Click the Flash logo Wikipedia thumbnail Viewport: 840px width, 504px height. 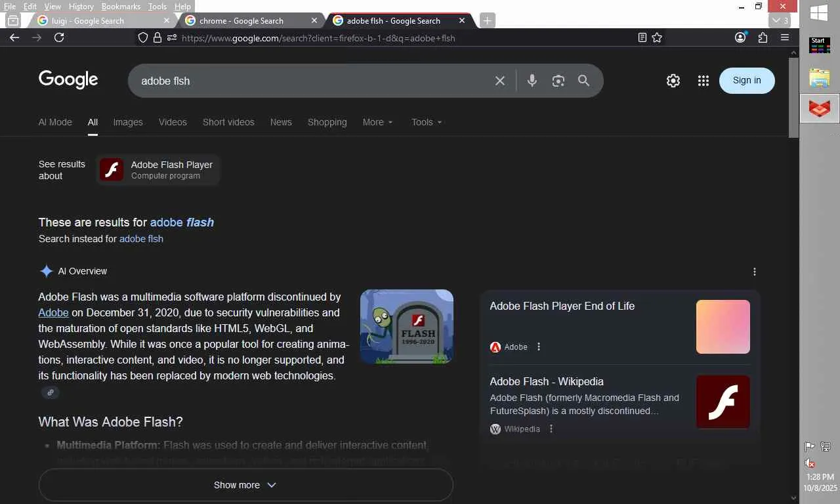[723, 402]
